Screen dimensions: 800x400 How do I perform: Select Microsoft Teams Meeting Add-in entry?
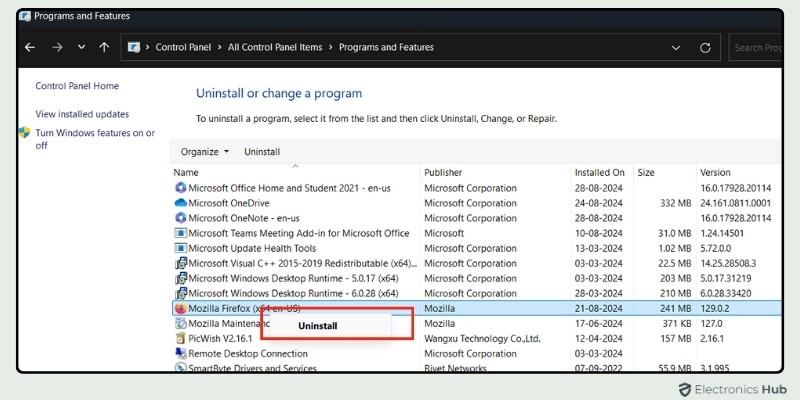point(299,233)
